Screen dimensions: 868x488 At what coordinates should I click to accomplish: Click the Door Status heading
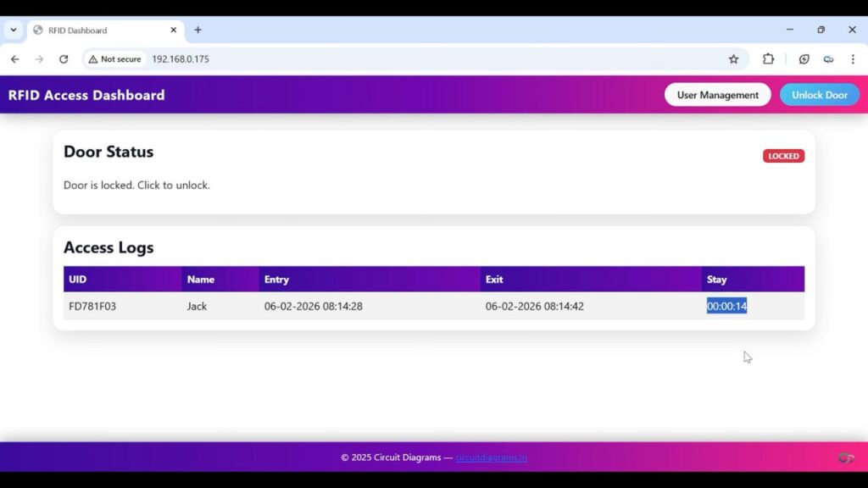tap(108, 152)
